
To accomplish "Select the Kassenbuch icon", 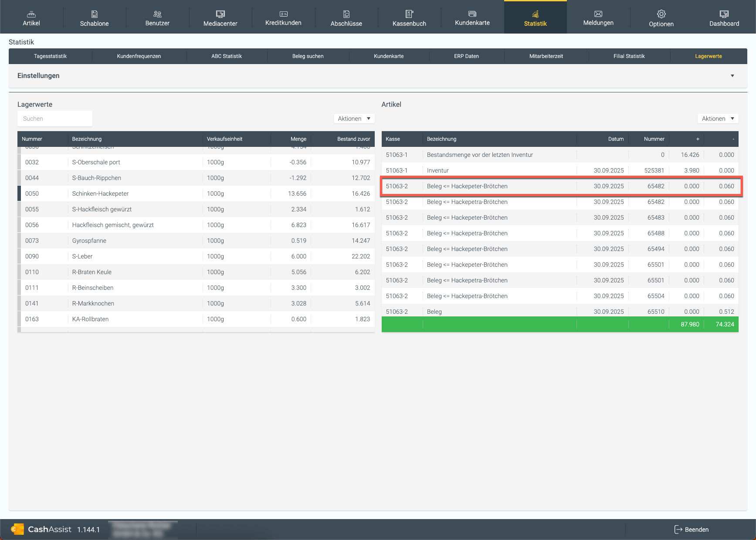I will pyautogui.click(x=409, y=14).
